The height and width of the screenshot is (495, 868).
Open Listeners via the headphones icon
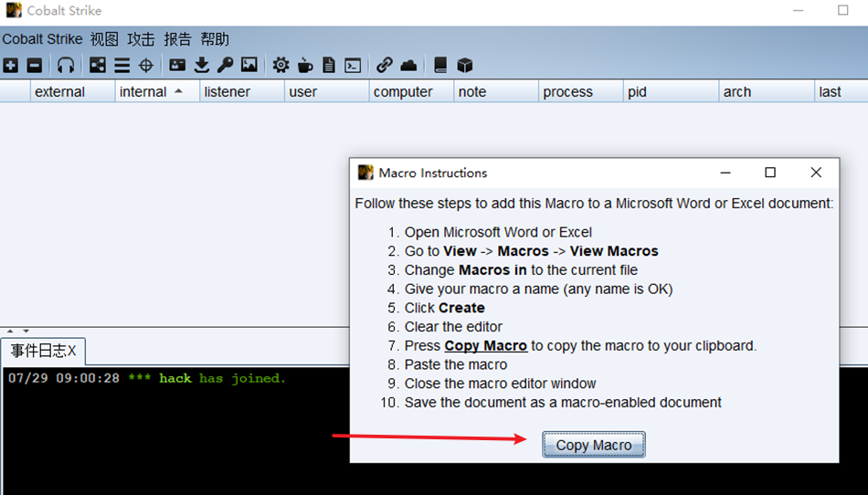click(65, 65)
